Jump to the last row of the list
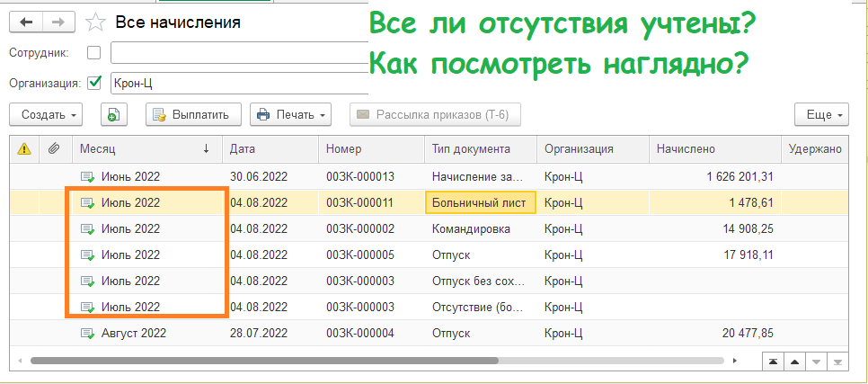868x384 pixels. (x=837, y=362)
